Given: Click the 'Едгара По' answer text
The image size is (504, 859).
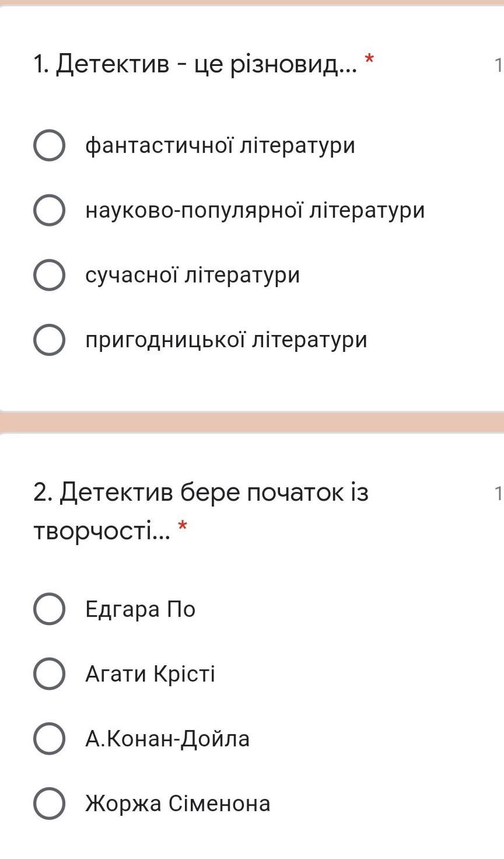Looking at the screenshot, I should coord(140,609).
